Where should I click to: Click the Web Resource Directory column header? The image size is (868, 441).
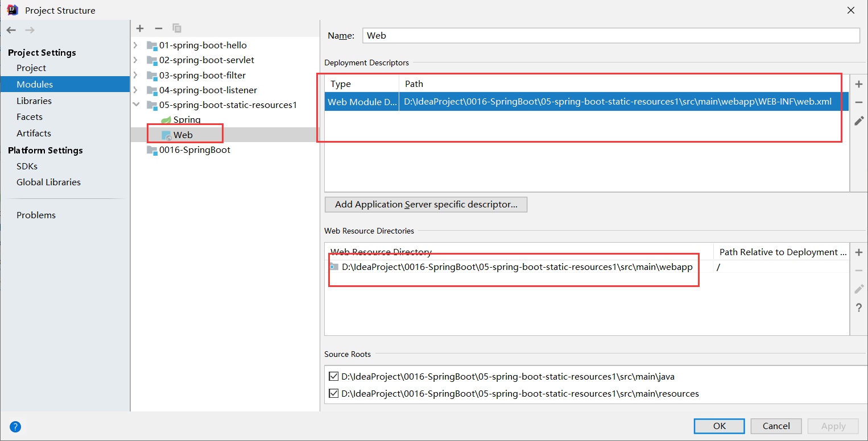[519, 252]
